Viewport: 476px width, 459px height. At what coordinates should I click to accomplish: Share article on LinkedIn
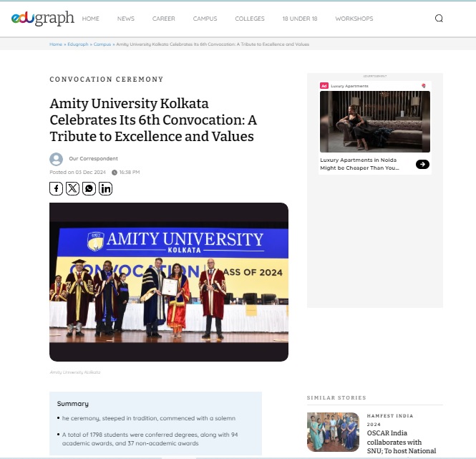[x=105, y=188]
